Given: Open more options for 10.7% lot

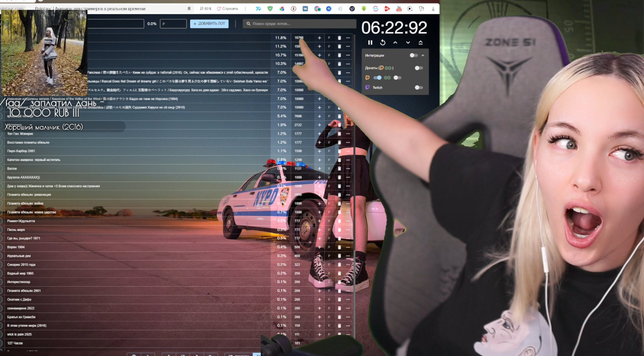Looking at the screenshot, I should click(x=348, y=55).
